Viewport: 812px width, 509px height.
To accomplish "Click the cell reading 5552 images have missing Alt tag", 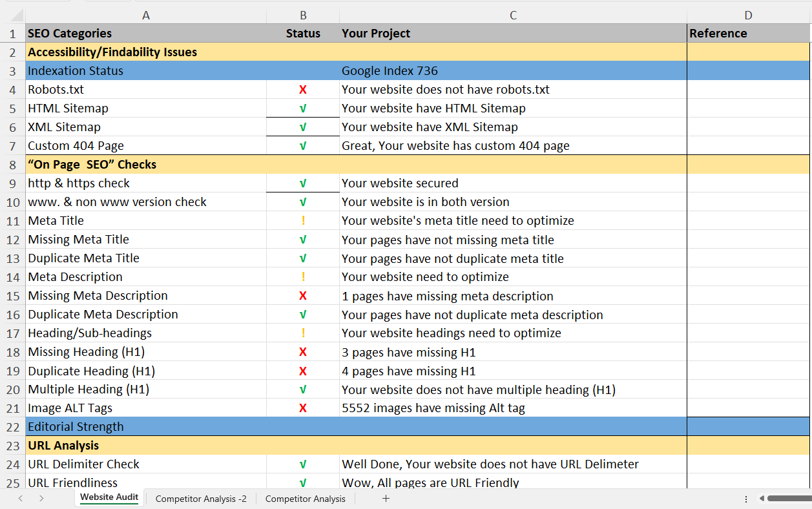I will tap(512, 408).
